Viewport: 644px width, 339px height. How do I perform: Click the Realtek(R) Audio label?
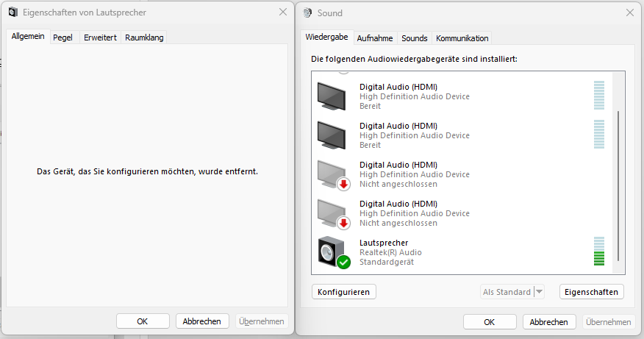coord(390,252)
